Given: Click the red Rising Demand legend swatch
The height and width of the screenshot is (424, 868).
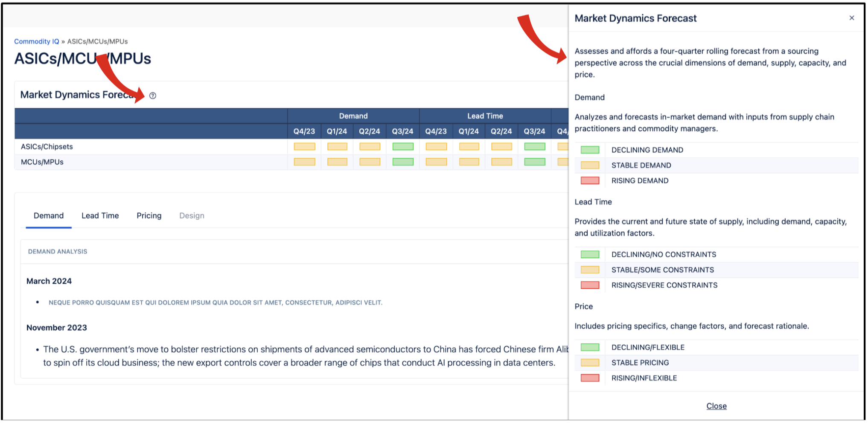Looking at the screenshot, I should coord(590,181).
